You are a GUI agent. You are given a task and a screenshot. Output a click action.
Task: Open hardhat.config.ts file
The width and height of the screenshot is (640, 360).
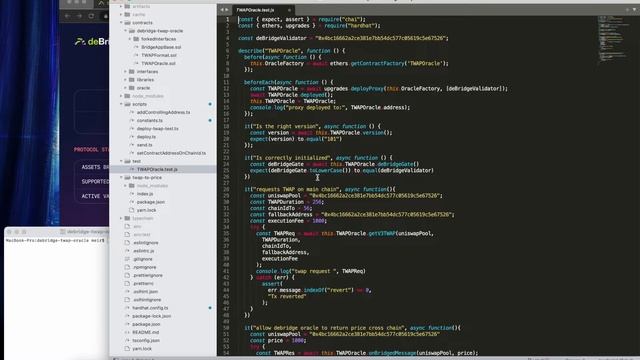click(x=150, y=308)
